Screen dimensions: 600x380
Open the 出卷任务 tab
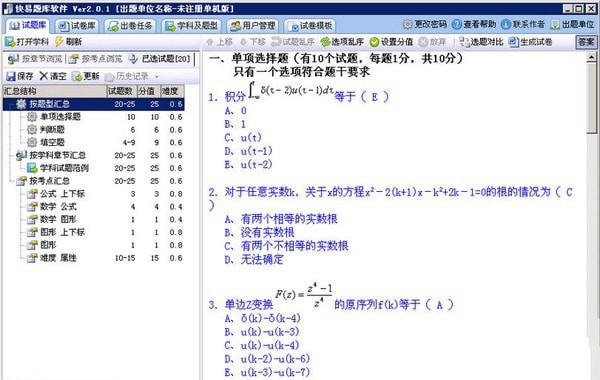[130, 26]
